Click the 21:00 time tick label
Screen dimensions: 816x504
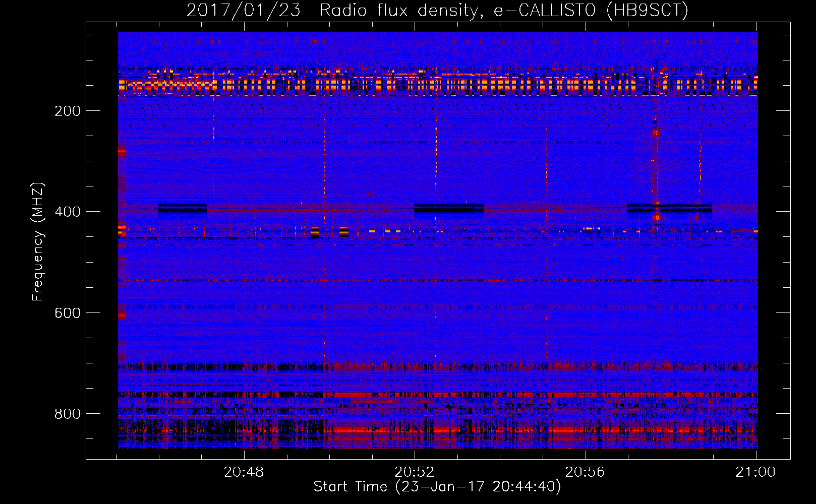tap(755, 472)
